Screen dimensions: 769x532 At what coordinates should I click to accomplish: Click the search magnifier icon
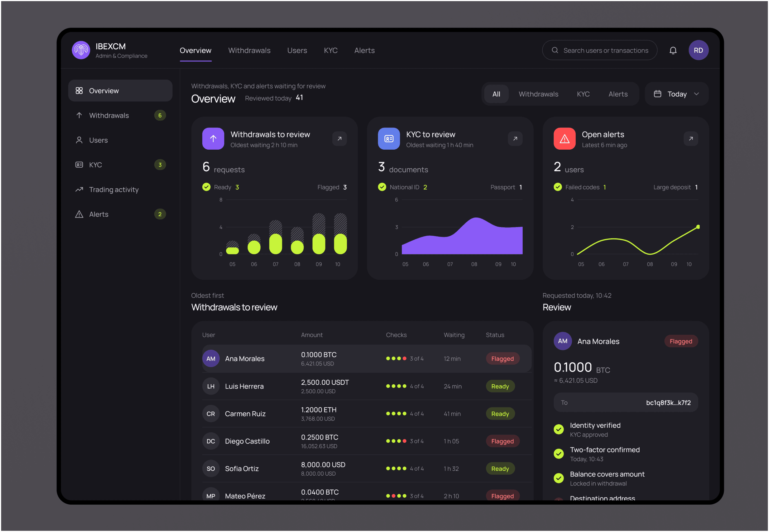pyautogui.click(x=555, y=50)
